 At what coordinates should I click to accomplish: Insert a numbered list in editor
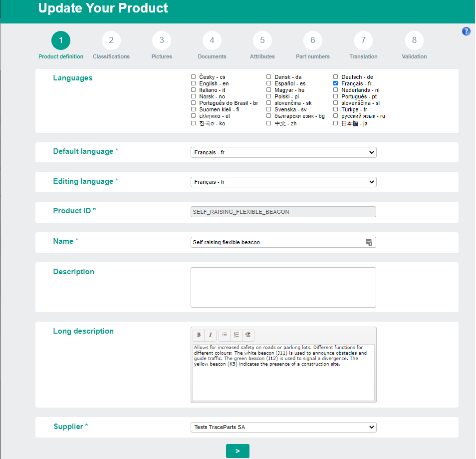[x=237, y=335]
